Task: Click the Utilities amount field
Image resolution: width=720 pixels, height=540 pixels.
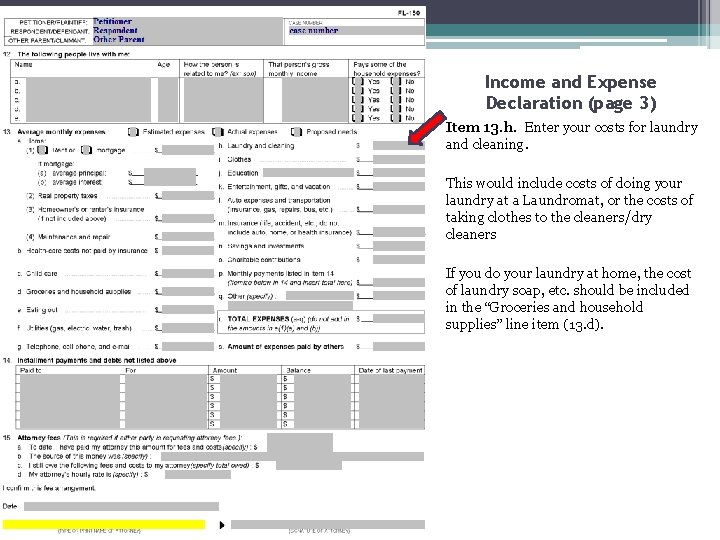Action: 188,328
